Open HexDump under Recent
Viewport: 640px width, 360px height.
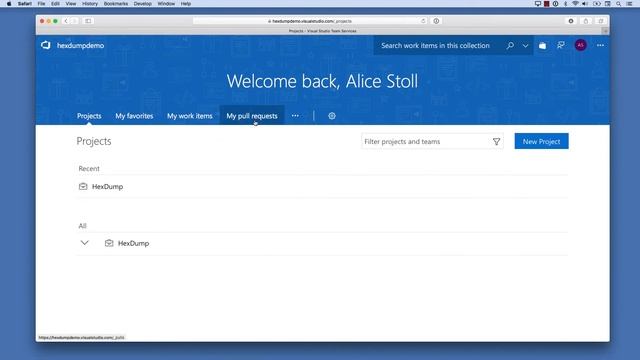pyautogui.click(x=107, y=187)
